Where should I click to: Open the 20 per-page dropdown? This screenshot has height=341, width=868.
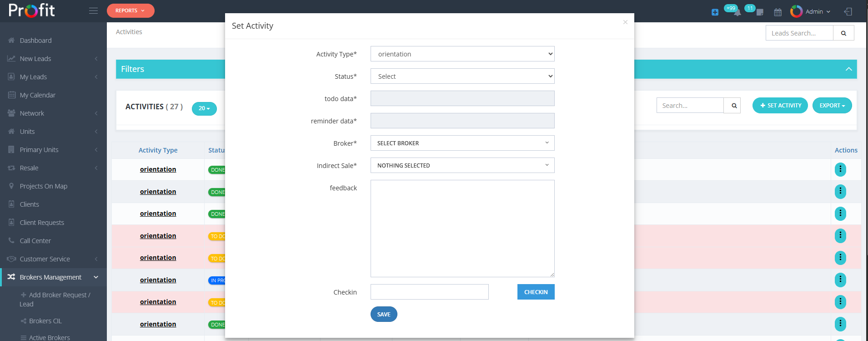tap(204, 108)
